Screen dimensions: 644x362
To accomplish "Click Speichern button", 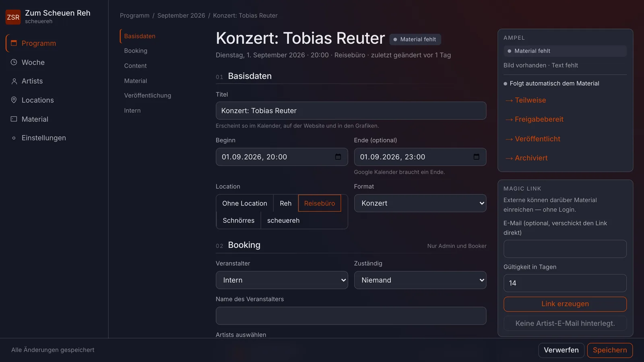I will tap(610, 350).
